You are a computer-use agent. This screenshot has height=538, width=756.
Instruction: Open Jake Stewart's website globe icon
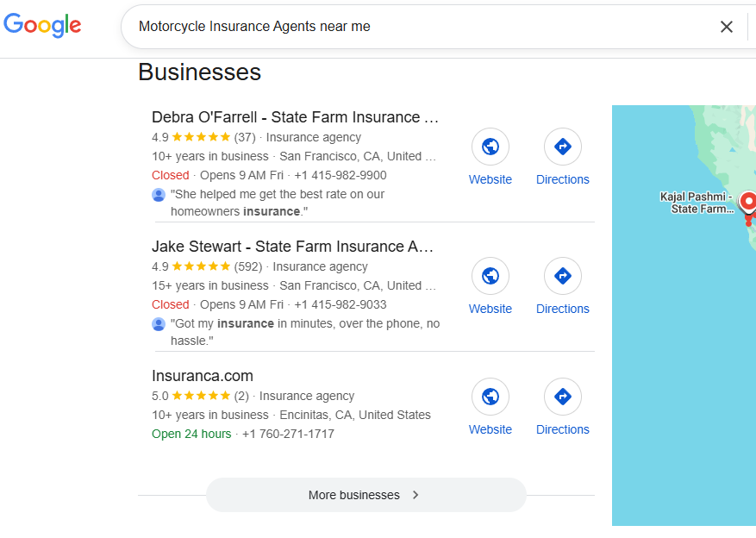click(x=490, y=276)
